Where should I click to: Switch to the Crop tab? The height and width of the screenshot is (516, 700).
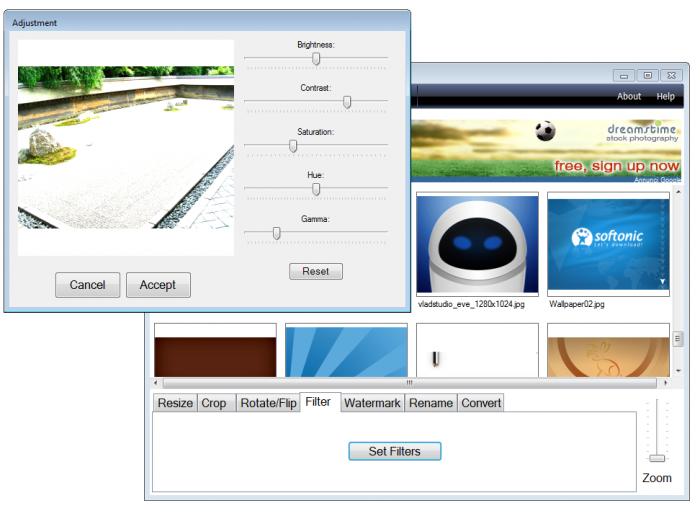click(214, 403)
